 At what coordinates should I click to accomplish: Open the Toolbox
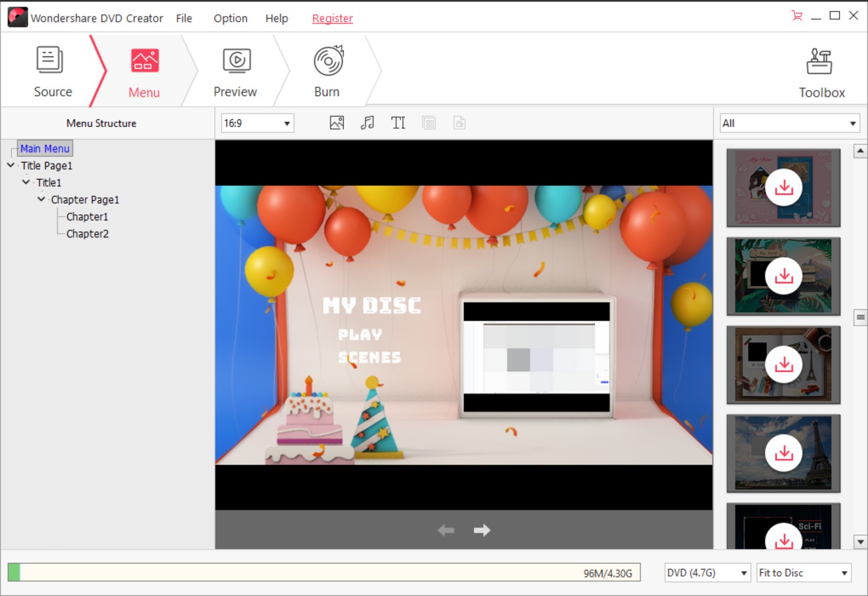[821, 70]
